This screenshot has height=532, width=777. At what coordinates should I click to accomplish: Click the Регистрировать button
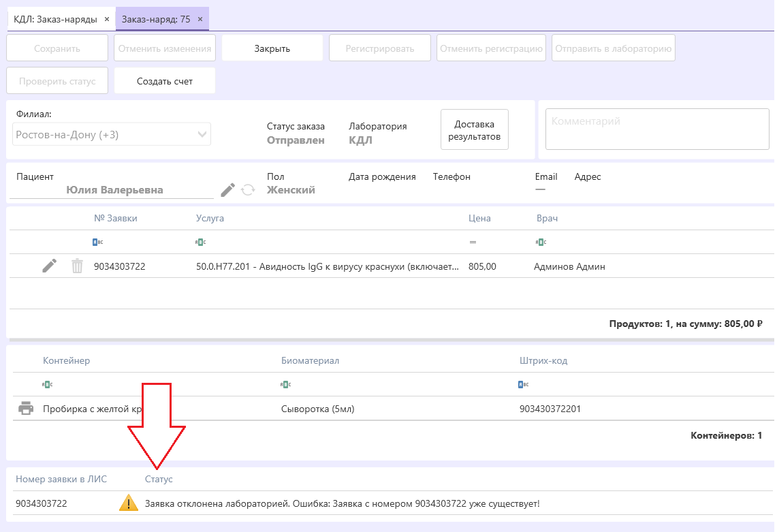[379, 48]
